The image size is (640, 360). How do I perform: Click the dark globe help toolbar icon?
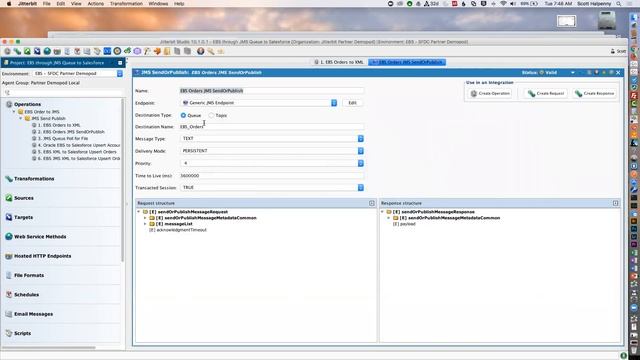tap(200, 51)
